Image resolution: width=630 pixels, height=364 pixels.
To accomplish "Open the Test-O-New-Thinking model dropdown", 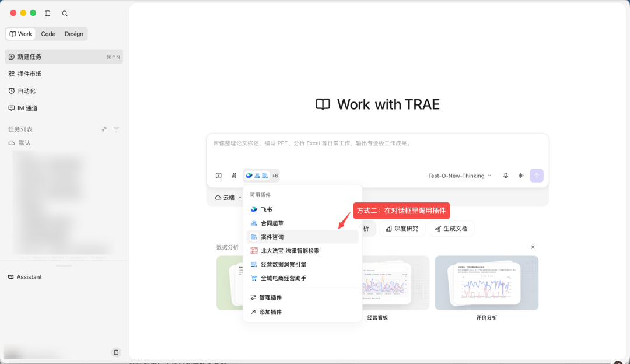I will 460,176.
